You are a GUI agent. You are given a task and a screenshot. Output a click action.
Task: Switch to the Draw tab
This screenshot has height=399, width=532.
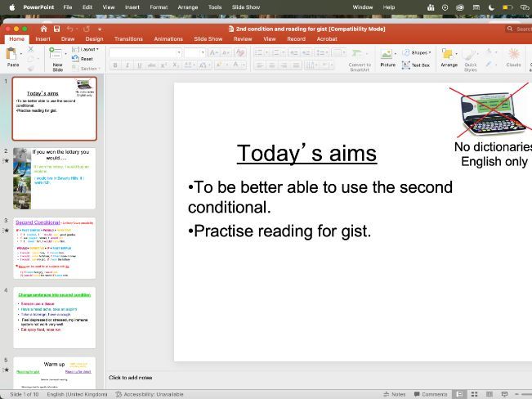[68, 39]
